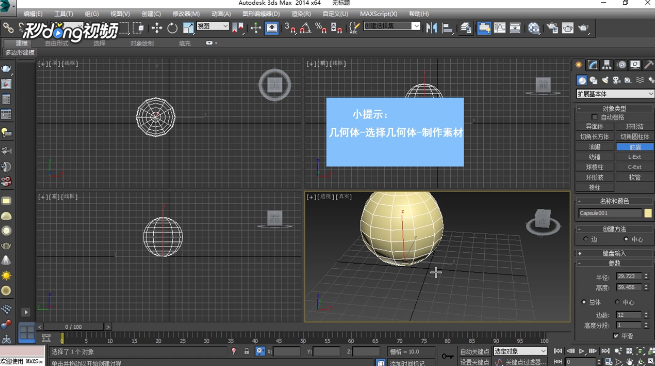The image size is (655, 366).
Task: Toggle the Percent Snap icon
Action: 321,28
